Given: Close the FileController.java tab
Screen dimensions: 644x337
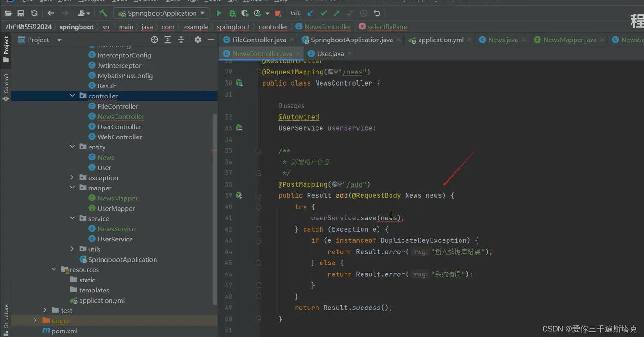Looking at the screenshot, I should (x=292, y=40).
